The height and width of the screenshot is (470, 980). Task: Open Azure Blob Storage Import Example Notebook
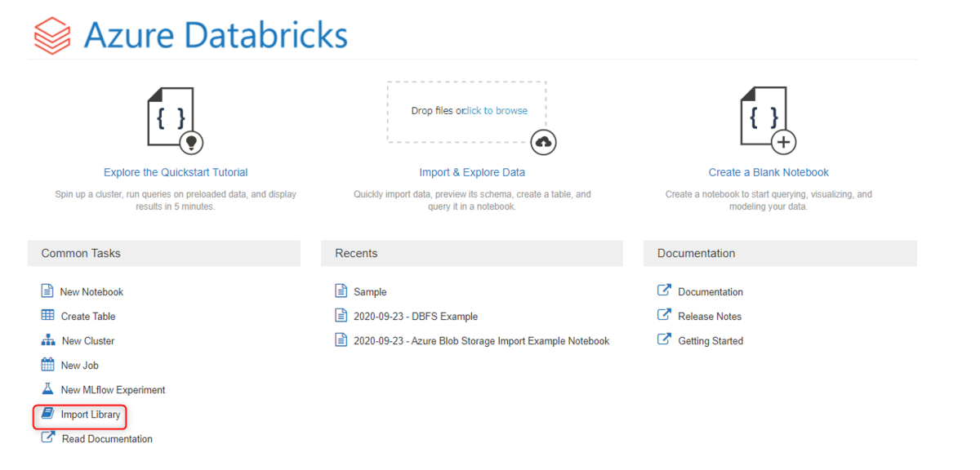coord(482,341)
